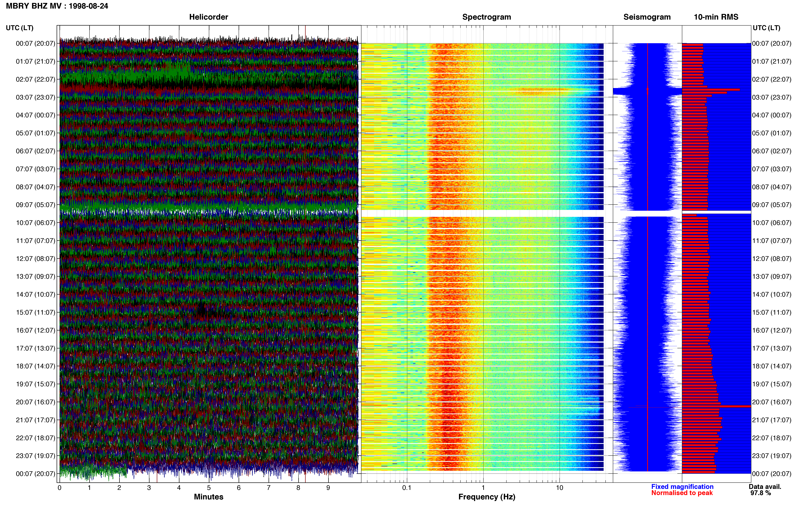Click left time label '20:07 (16:07)'

pyautogui.click(x=36, y=402)
